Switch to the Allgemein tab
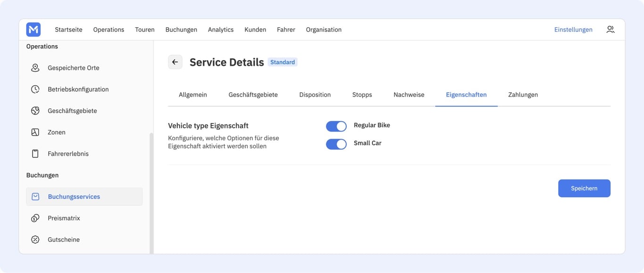This screenshot has width=644, height=273. pos(193,95)
